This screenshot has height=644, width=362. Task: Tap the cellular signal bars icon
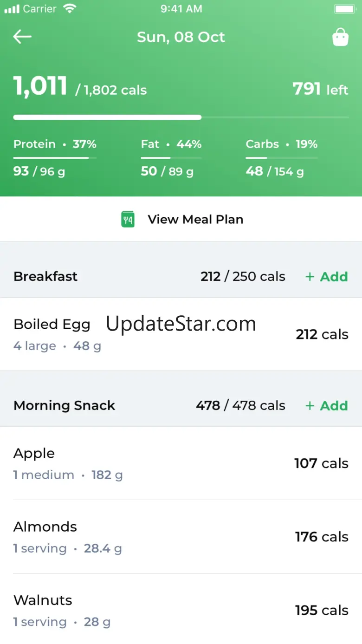click(12, 9)
